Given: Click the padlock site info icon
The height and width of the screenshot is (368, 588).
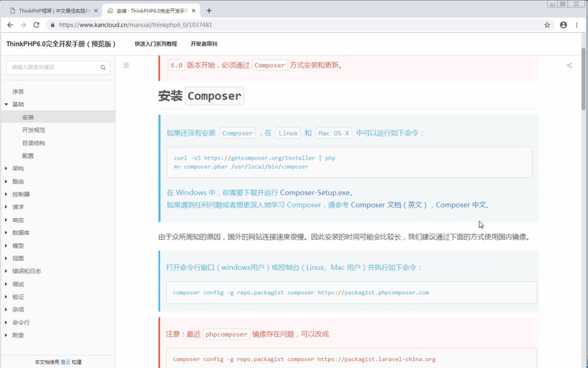Looking at the screenshot, I should [x=52, y=25].
